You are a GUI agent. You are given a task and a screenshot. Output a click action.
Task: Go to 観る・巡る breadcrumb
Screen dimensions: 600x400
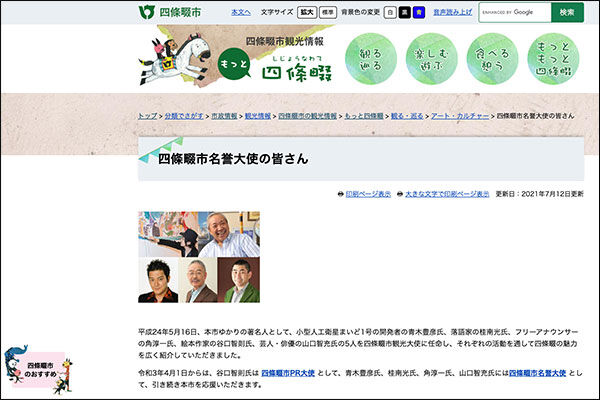(x=407, y=116)
